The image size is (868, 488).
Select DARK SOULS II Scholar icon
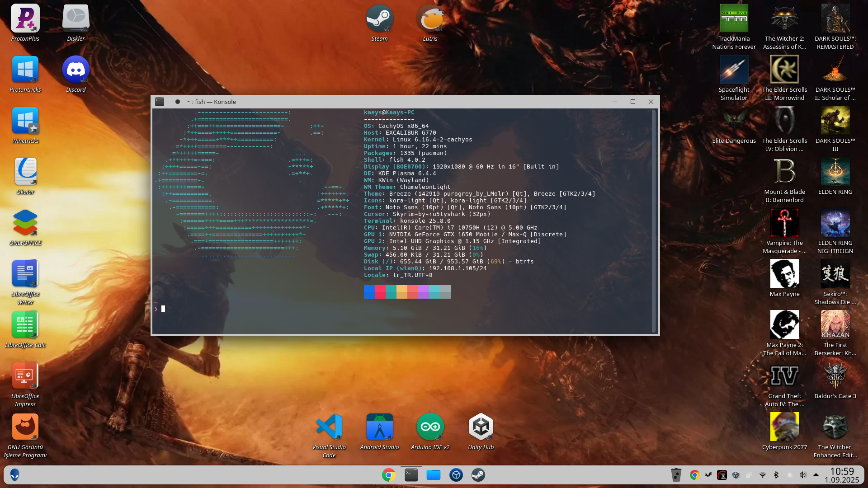click(835, 70)
